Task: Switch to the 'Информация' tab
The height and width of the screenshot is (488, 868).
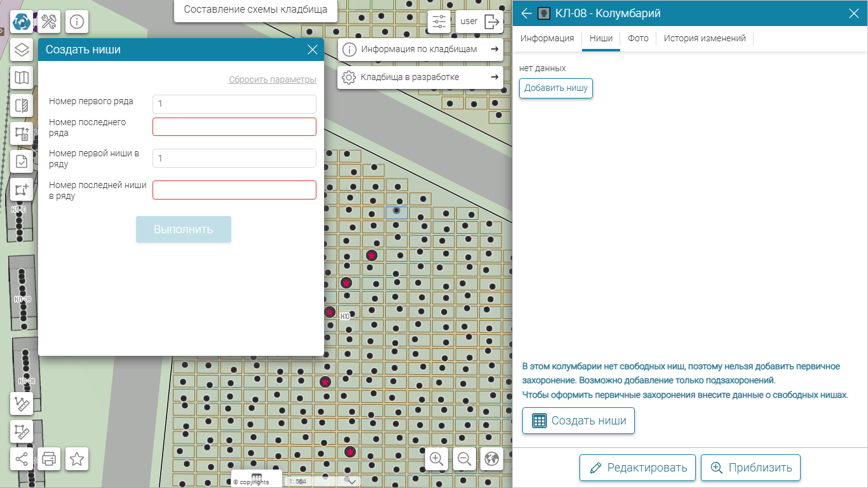Action: [x=547, y=39]
